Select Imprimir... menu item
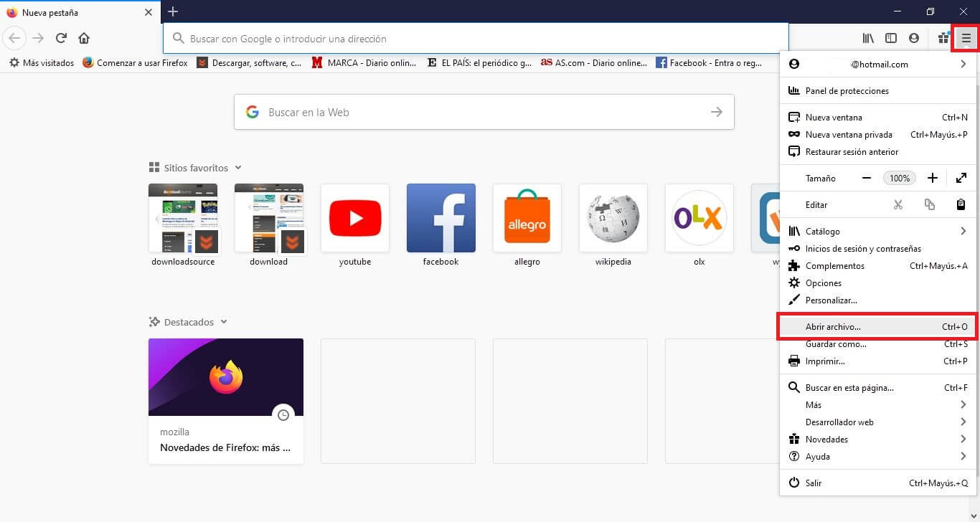Viewport: 980px width, 522px height. (879, 361)
